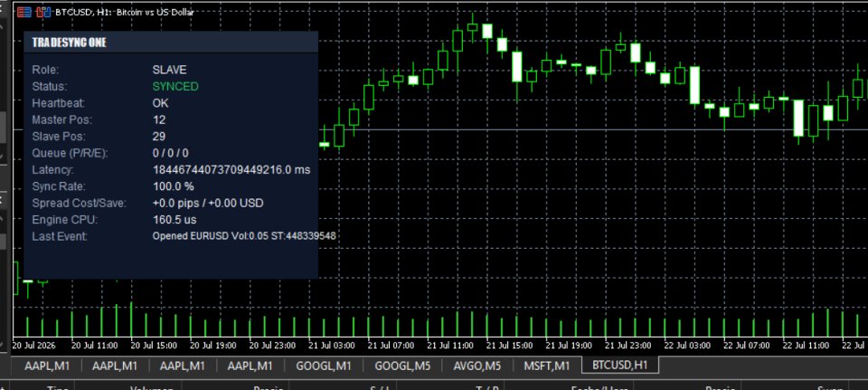
Task: Click the green SYNCED status text
Action: (x=175, y=87)
